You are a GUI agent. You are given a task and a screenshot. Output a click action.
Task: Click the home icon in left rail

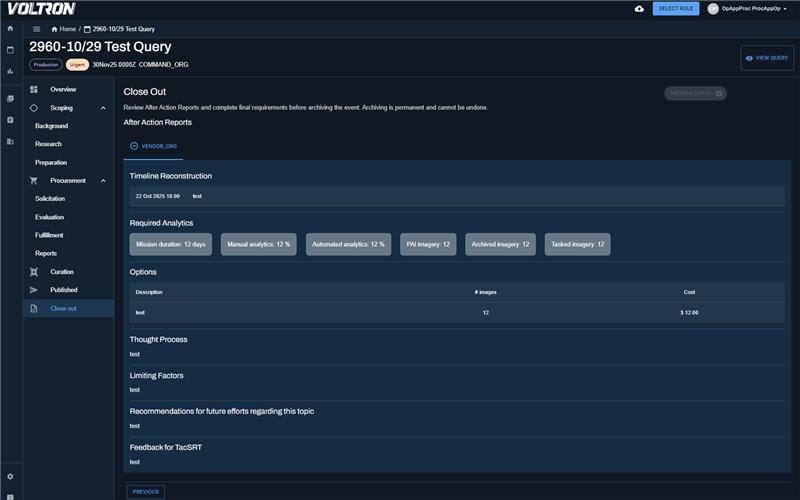[x=10, y=28]
